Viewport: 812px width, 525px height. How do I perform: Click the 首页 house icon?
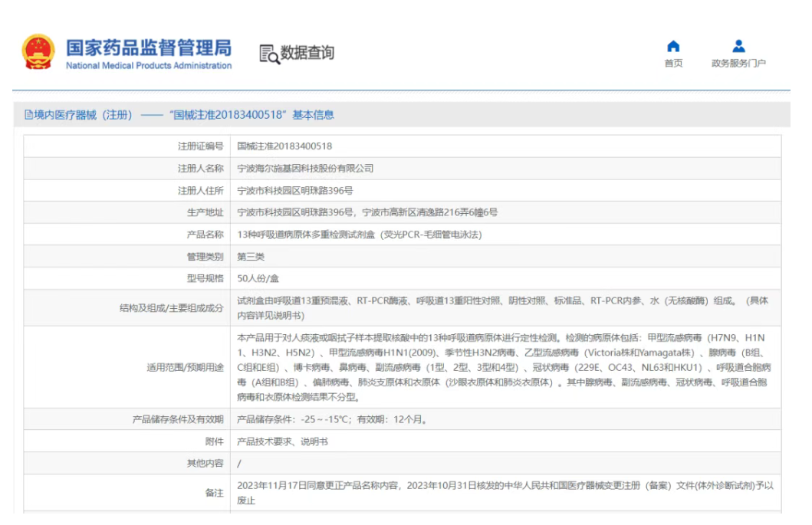pyautogui.click(x=673, y=46)
